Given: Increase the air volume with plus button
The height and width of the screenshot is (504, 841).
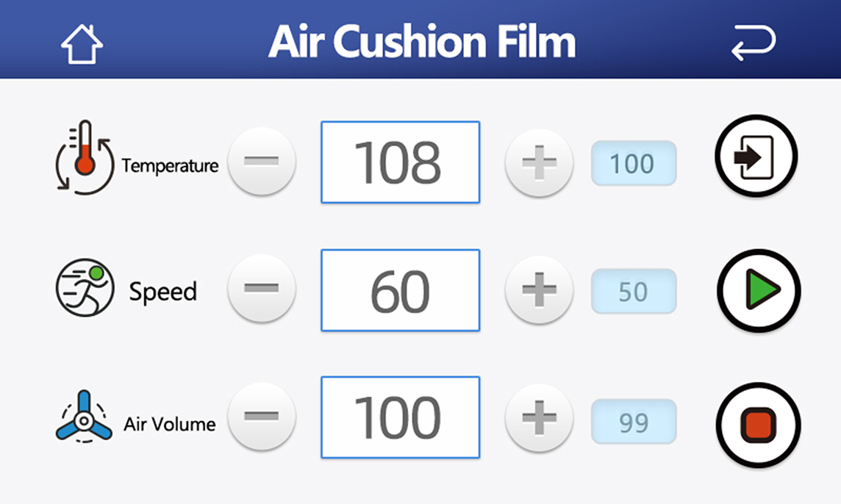Looking at the screenshot, I should [x=539, y=417].
